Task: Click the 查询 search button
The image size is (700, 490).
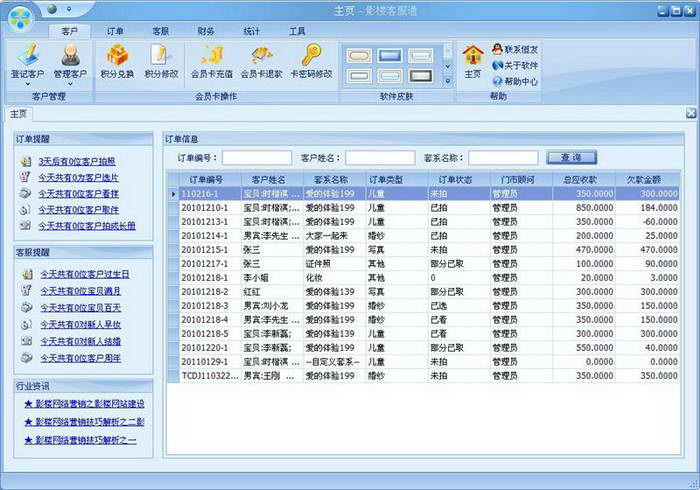Action: point(571,158)
